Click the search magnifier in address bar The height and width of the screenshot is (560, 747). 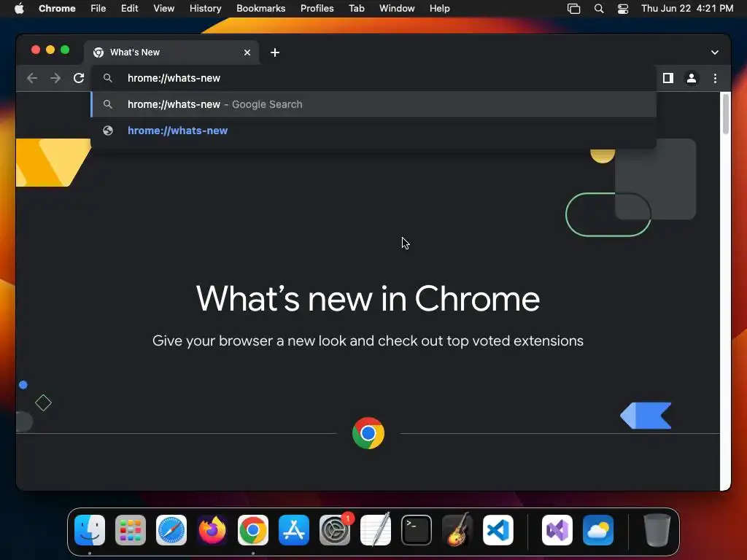[x=108, y=78]
